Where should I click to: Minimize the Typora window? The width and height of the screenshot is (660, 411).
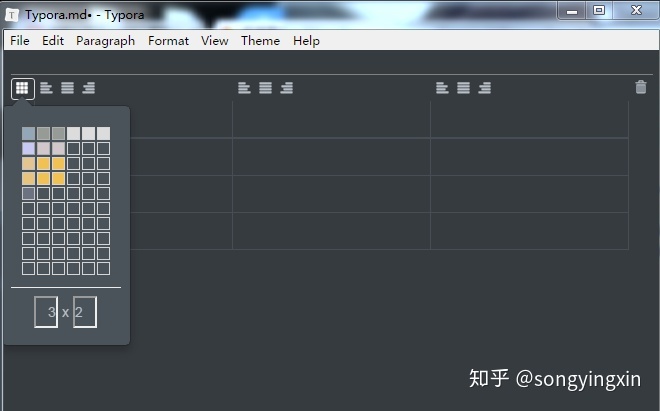(x=572, y=11)
